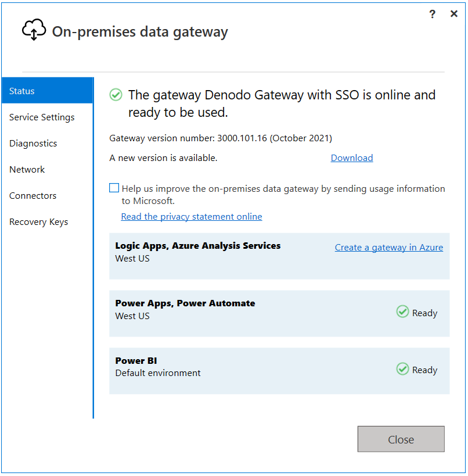Open help via the question mark icon

(432, 14)
